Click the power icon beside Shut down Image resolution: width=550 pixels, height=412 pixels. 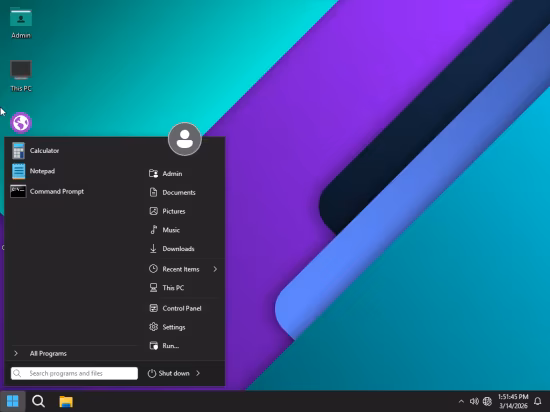(152, 373)
